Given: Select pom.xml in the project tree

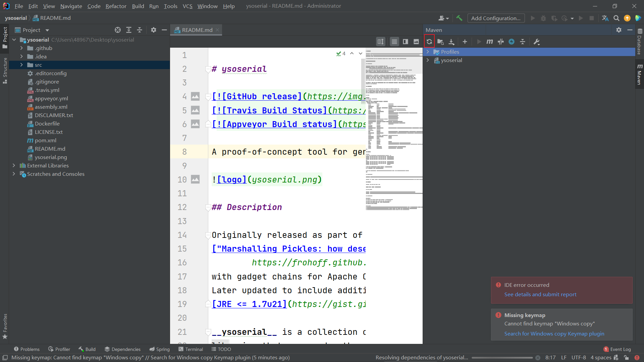Looking at the screenshot, I should coord(45,140).
